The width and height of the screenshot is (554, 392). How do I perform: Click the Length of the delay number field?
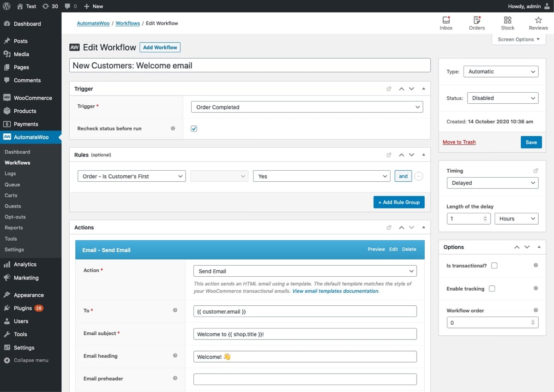coord(468,219)
